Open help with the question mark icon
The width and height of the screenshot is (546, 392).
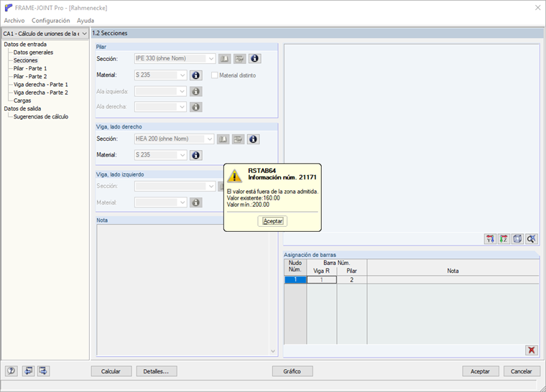(x=11, y=370)
